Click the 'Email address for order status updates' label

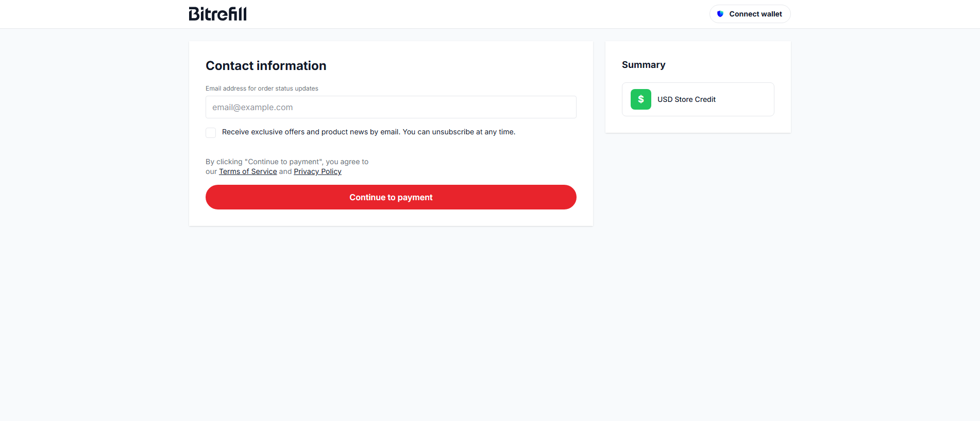pyautogui.click(x=262, y=89)
